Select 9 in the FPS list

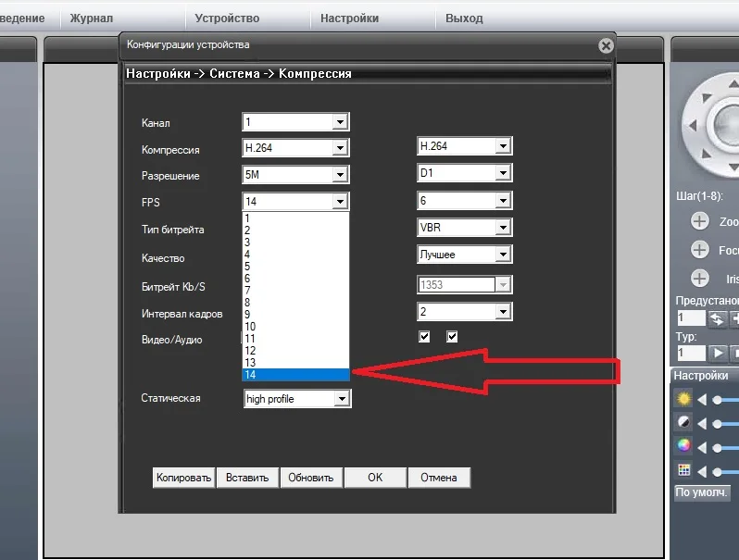(295, 314)
